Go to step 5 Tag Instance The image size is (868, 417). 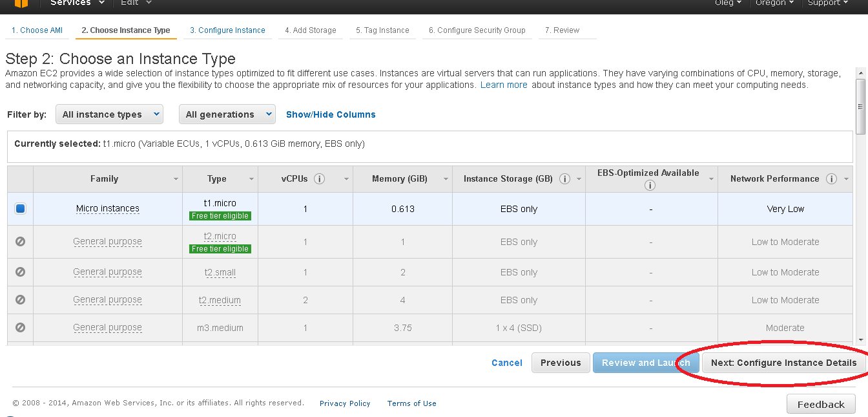[382, 30]
